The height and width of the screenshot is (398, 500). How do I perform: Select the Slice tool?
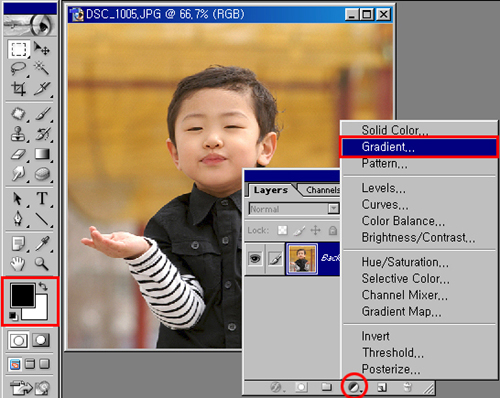pos(42,89)
